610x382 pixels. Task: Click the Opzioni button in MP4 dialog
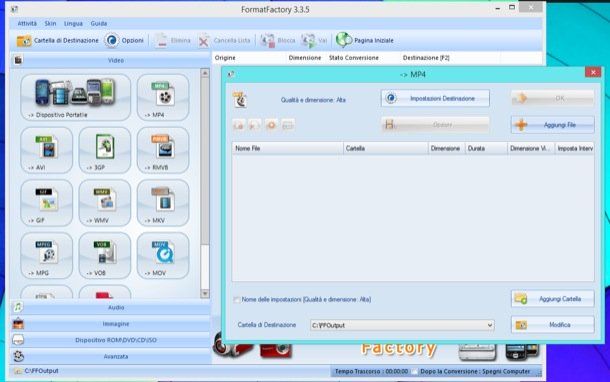pyautogui.click(x=435, y=125)
